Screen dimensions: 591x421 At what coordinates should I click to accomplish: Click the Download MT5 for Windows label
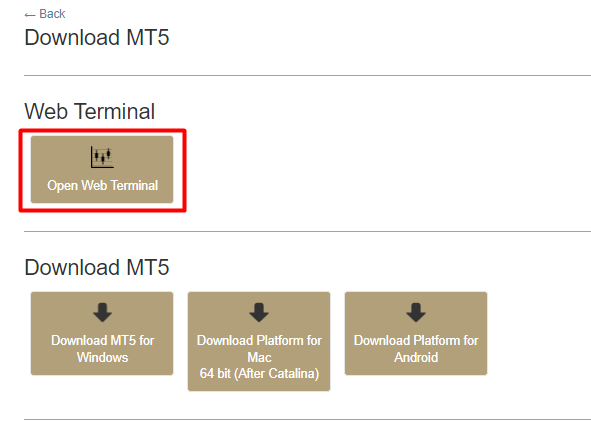pyautogui.click(x=102, y=349)
